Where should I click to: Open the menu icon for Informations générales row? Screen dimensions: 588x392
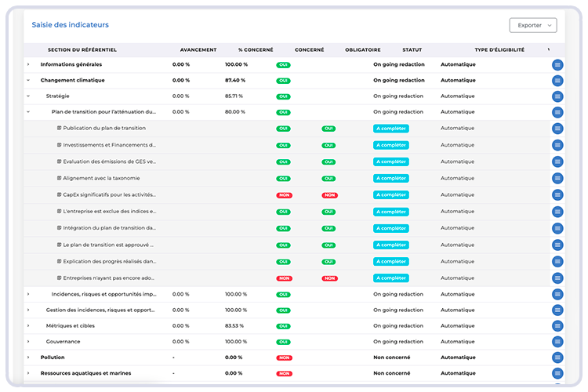[557, 64]
